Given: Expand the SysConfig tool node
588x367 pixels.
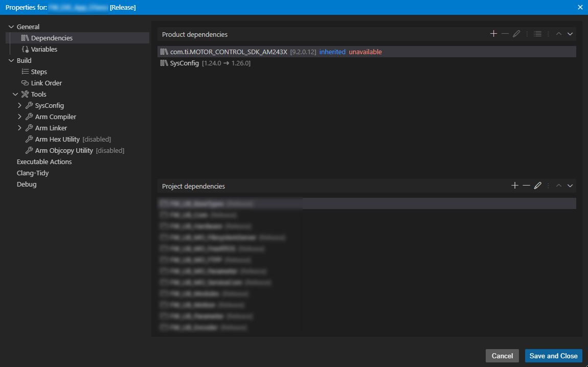Looking at the screenshot, I should click(x=19, y=105).
